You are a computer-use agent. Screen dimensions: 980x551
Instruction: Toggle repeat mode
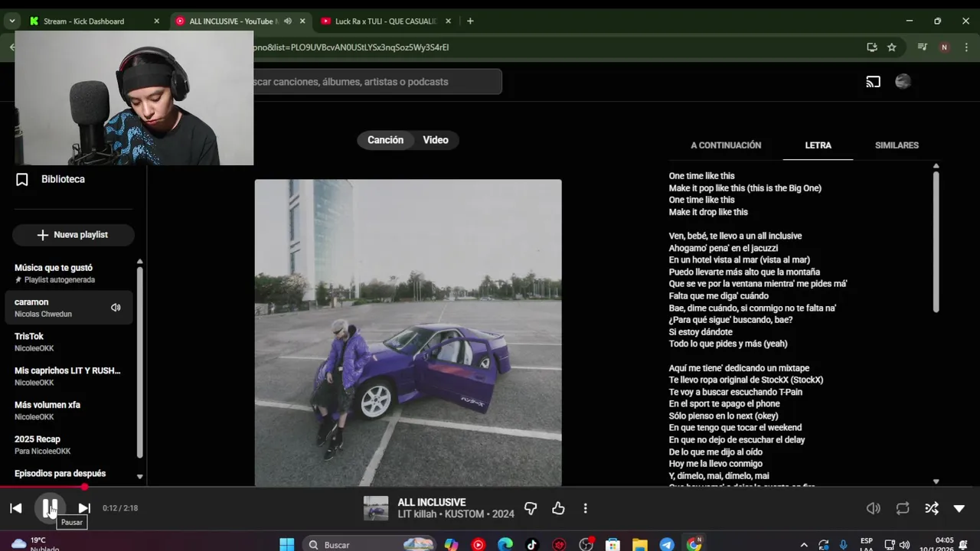[x=903, y=508]
